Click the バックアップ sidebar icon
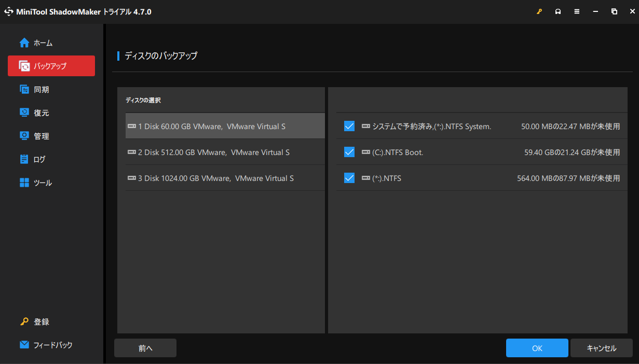The image size is (639, 364). pyautogui.click(x=24, y=66)
